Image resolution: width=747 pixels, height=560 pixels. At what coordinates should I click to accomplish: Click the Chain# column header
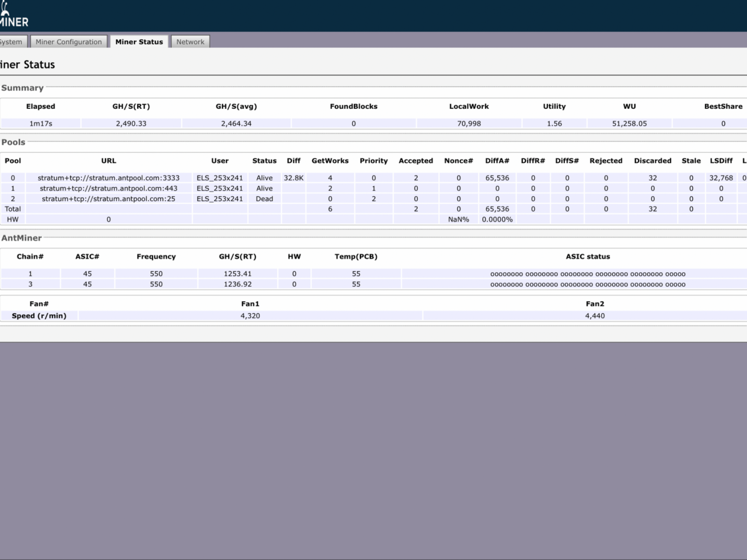30,256
